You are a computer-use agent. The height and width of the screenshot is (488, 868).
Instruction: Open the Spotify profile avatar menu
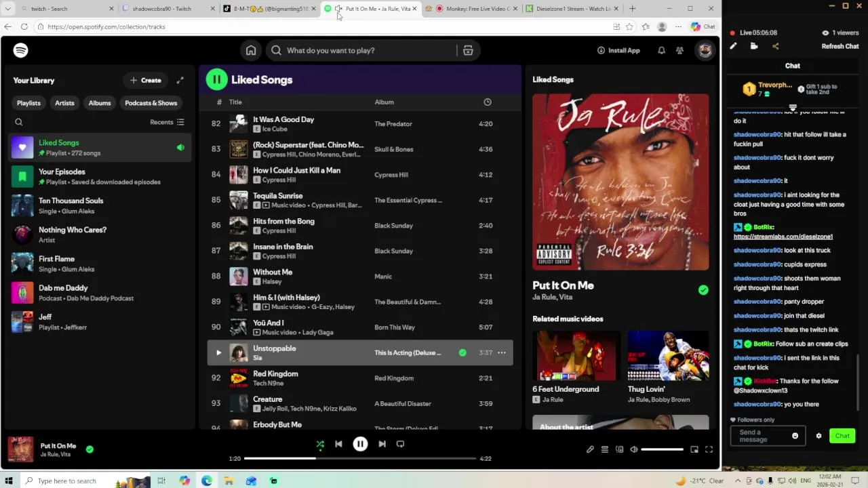(705, 50)
